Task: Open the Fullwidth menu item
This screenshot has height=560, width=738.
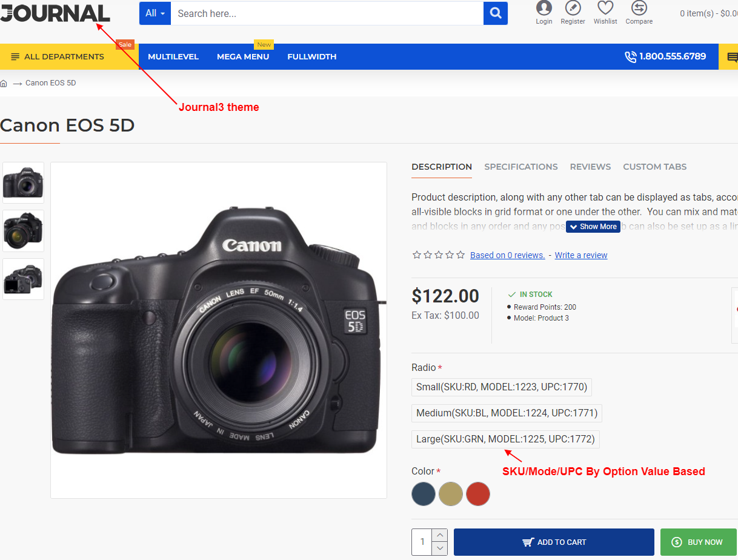Action: (x=312, y=56)
